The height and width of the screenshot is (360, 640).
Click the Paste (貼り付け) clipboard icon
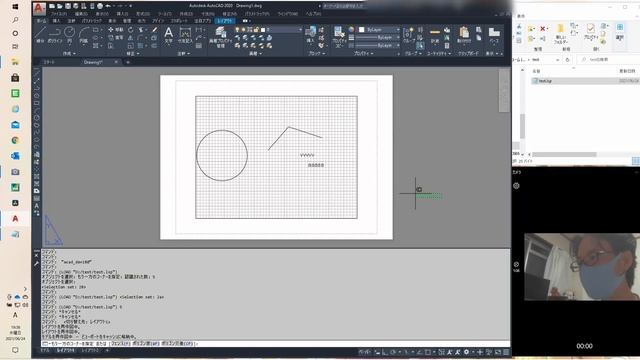click(464, 35)
